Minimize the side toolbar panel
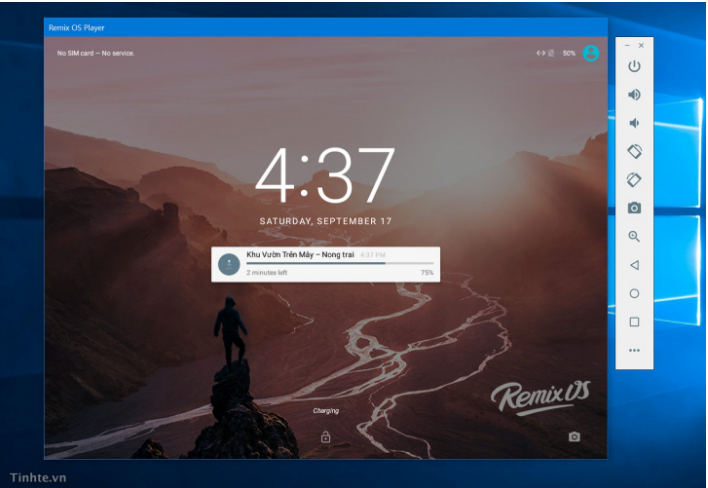 click(627, 46)
